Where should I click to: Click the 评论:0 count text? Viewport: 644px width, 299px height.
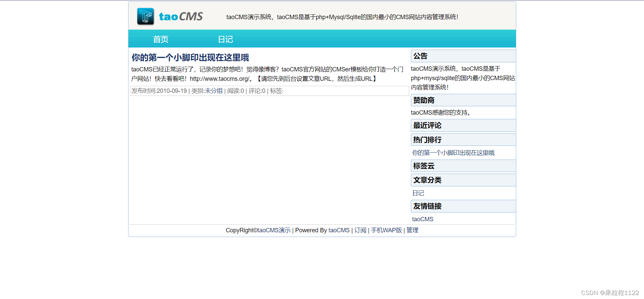click(x=257, y=91)
